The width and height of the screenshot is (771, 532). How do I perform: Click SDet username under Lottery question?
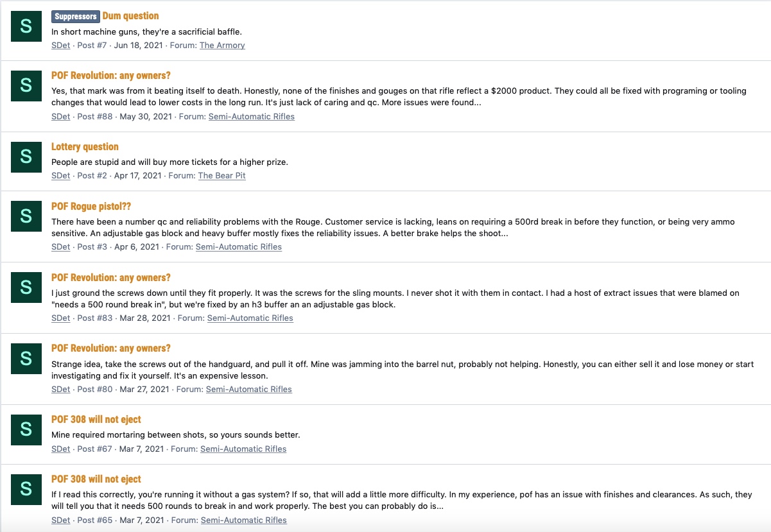pos(61,176)
